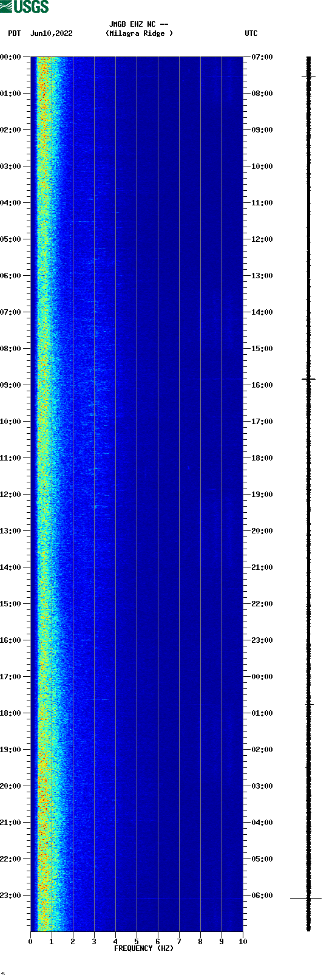Click the 14:00 PDT time label
This screenshot has height=980, width=335.
(x=11, y=567)
